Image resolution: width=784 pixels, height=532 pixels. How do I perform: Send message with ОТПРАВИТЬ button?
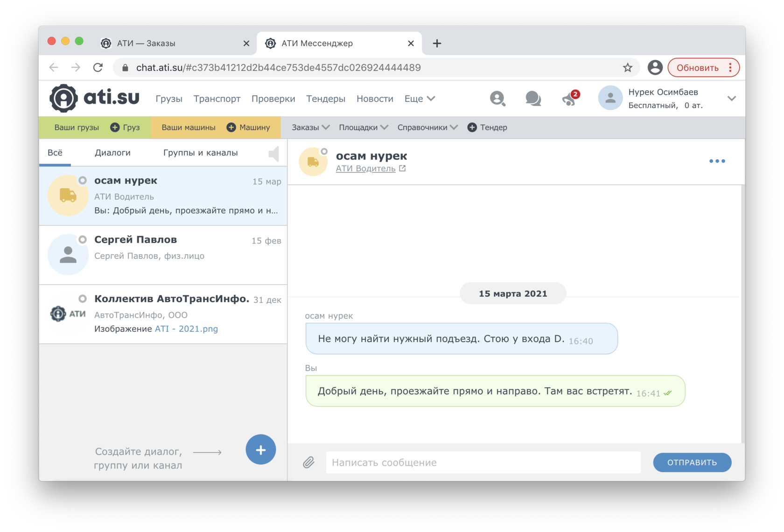[x=692, y=462]
